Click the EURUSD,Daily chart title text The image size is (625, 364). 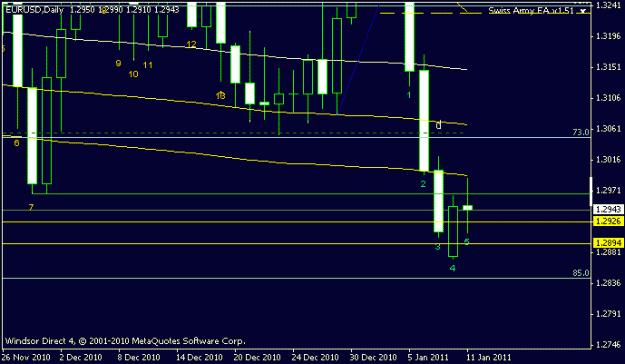tap(34, 10)
